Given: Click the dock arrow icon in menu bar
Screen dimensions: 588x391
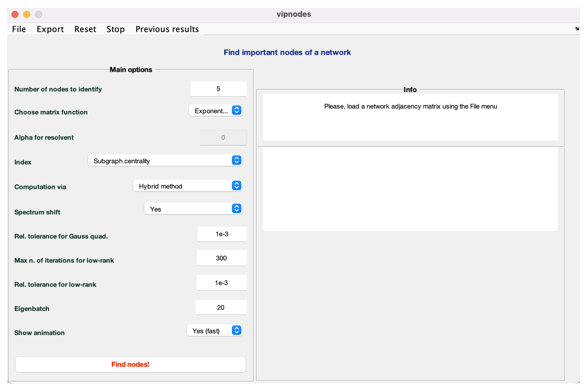Looking at the screenshot, I should pyautogui.click(x=577, y=29).
